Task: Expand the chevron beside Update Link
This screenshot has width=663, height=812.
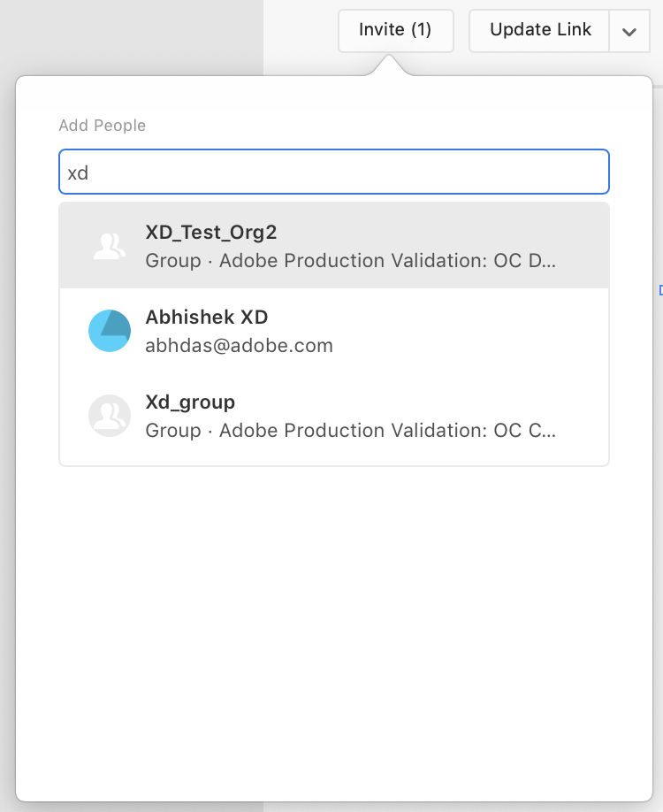Action: [x=629, y=31]
